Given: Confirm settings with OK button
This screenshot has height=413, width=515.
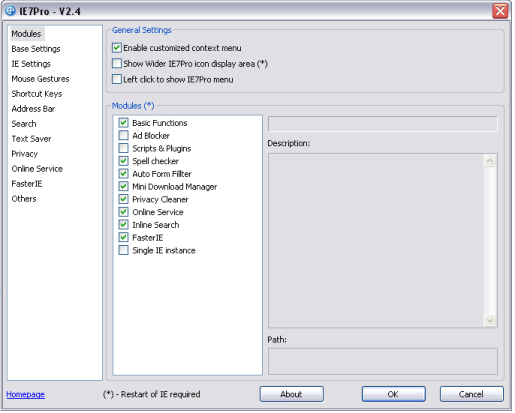Looking at the screenshot, I should (x=393, y=394).
